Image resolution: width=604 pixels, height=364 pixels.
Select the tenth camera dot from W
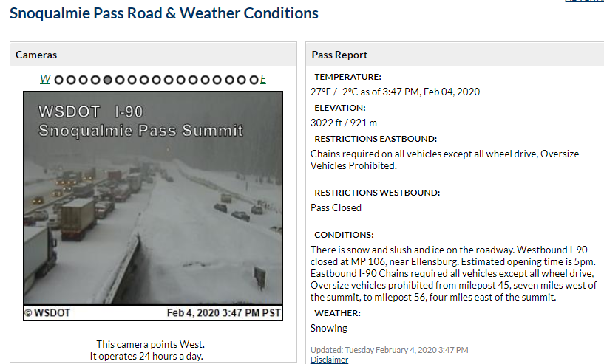(x=169, y=80)
